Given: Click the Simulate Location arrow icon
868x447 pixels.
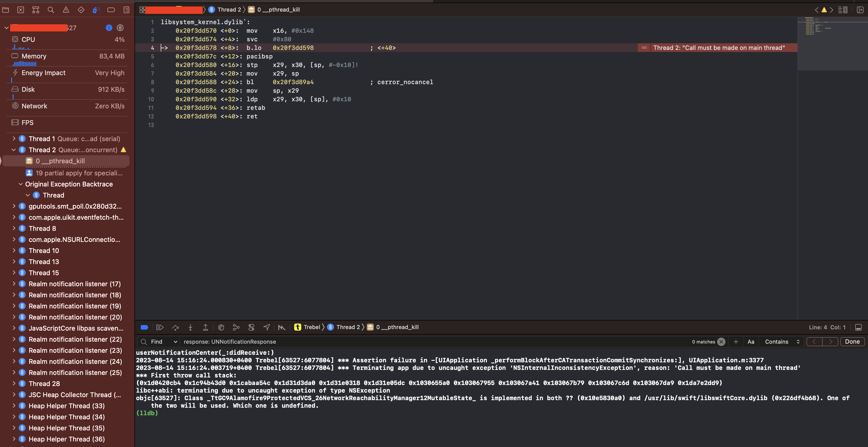Looking at the screenshot, I should point(266,327).
